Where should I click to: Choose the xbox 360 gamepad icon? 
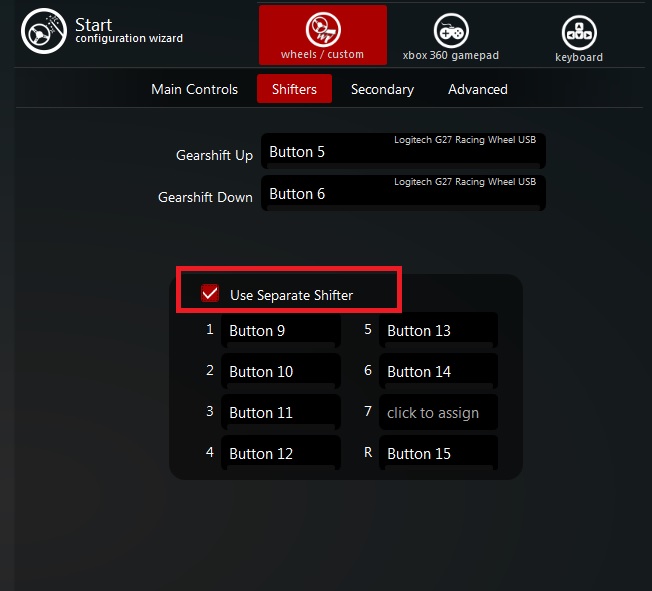tap(450, 32)
